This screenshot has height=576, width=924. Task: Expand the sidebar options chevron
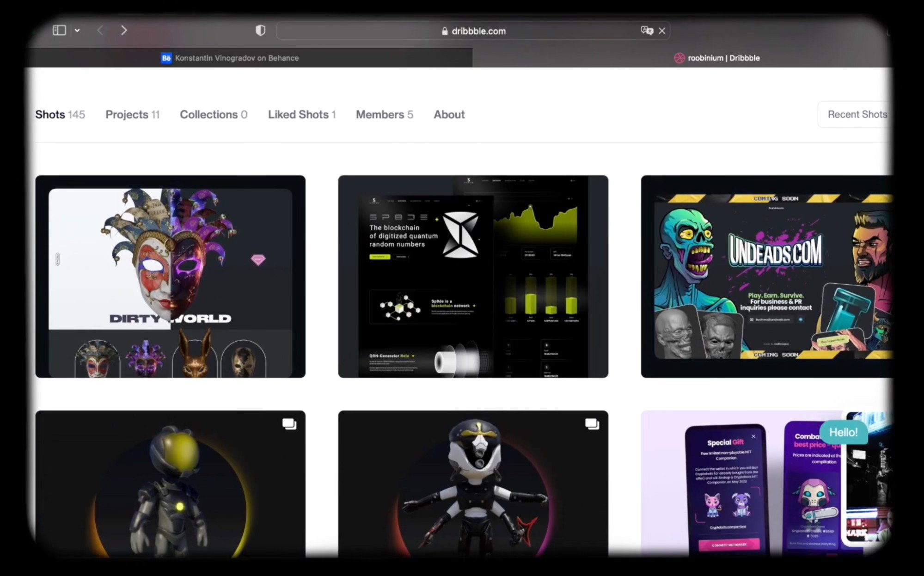tap(77, 31)
